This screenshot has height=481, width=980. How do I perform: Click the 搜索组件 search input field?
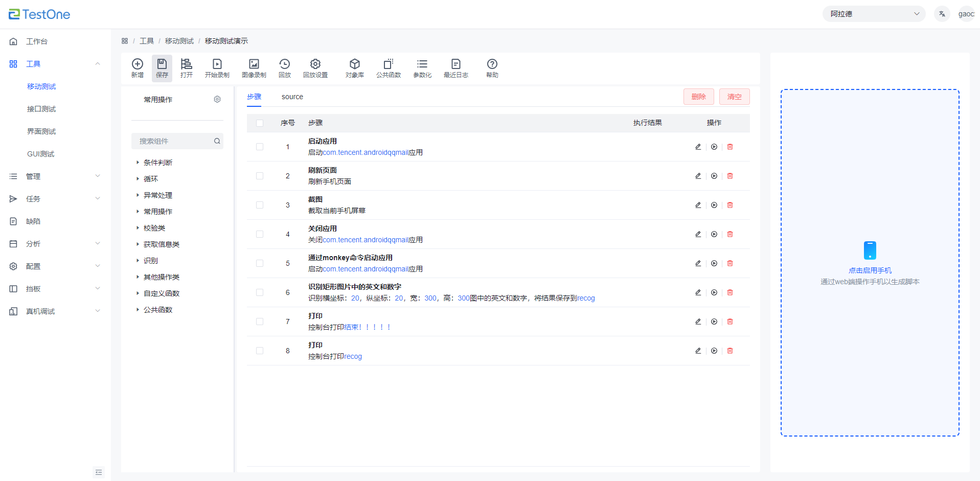pyautogui.click(x=173, y=141)
